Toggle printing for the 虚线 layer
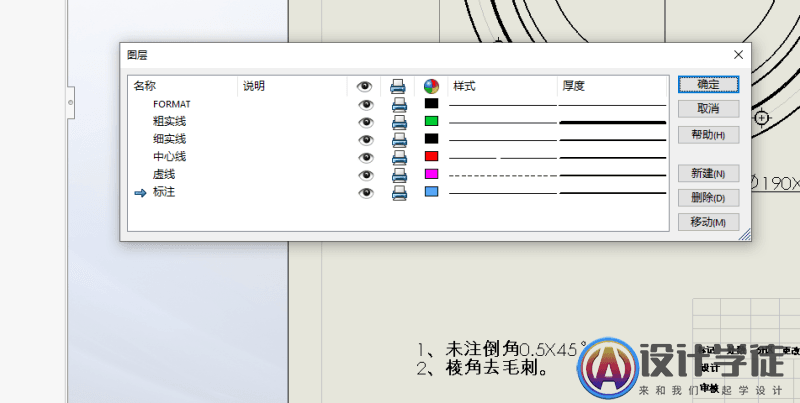The height and width of the screenshot is (403, 800). pyautogui.click(x=399, y=175)
